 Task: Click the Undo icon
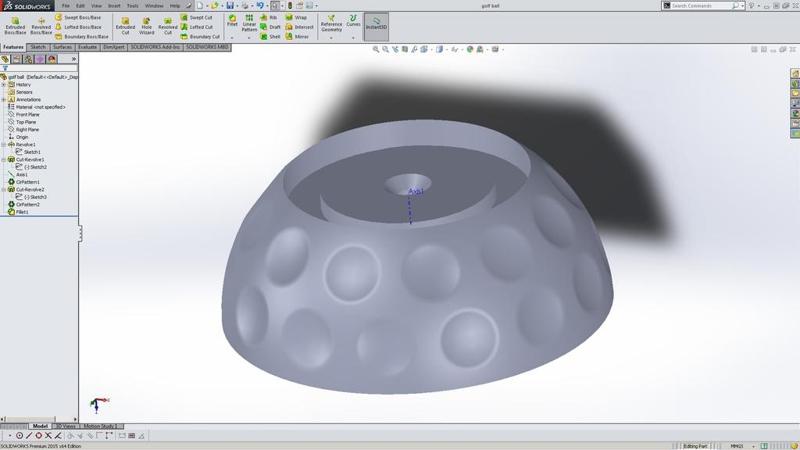coord(260,6)
